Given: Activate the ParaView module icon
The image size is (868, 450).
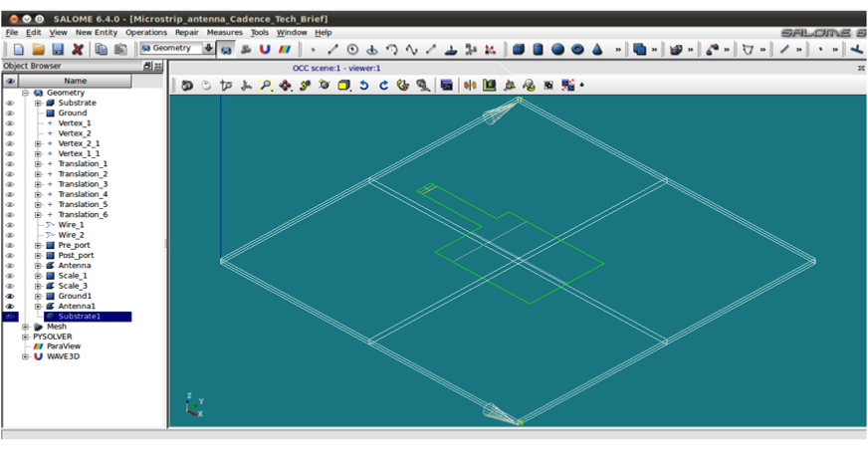Looking at the screenshot, I should pos(285,49).
